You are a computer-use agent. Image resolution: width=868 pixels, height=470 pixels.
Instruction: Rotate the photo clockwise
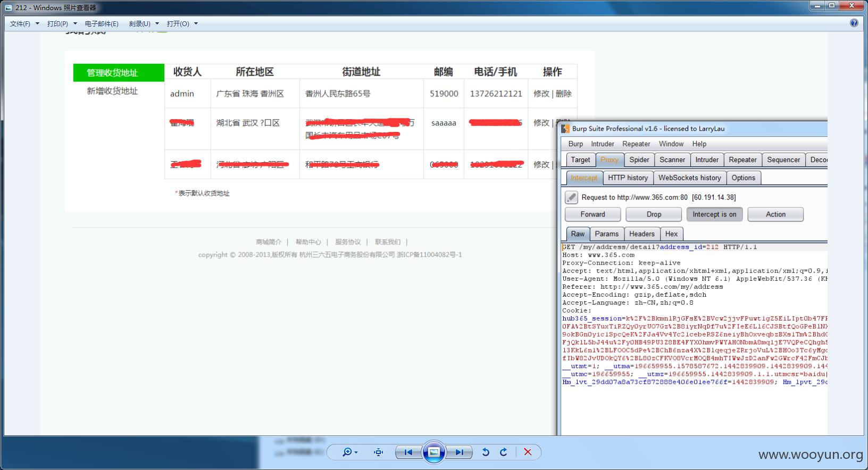pyautogui.click(x=504, y=452)
